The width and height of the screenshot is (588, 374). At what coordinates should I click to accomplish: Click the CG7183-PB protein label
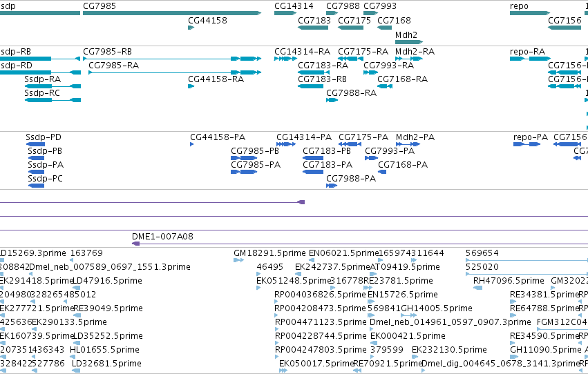327,151
